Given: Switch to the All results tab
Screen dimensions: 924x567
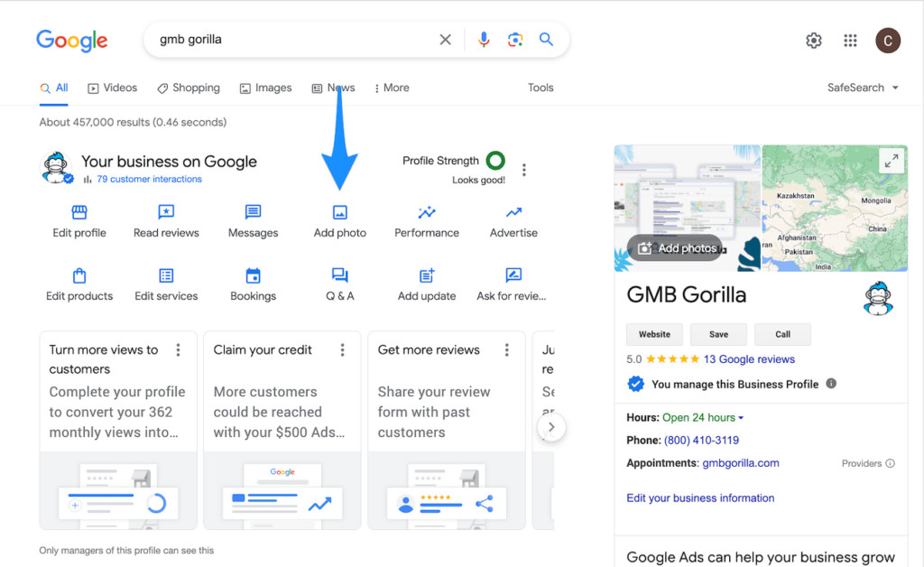Looking at the screenshot, I should coord(53,88).
